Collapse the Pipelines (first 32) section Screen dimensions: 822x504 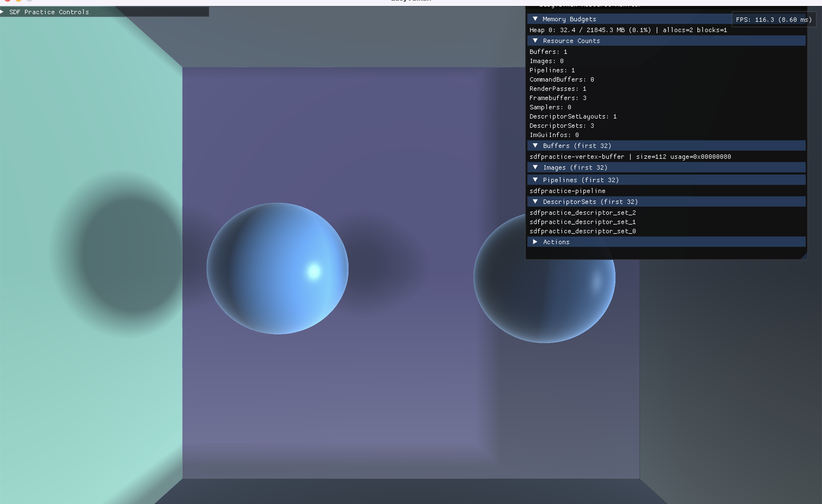coord(666,180)
